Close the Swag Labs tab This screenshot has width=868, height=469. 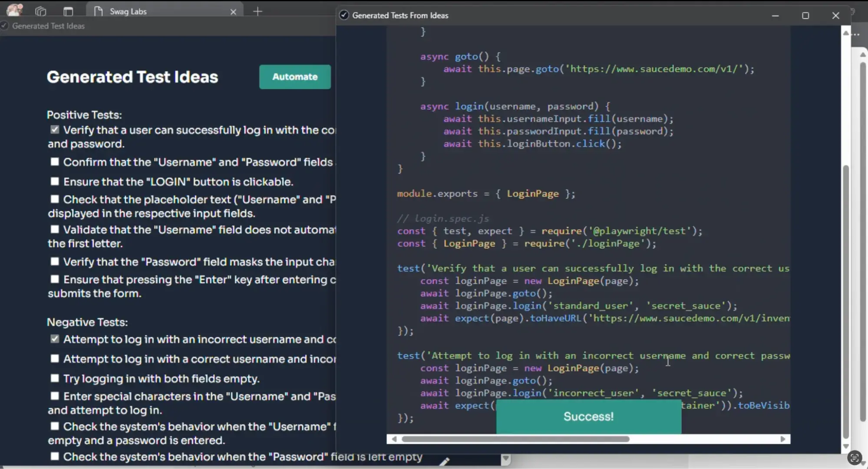pyautogui.click(x=233, y=12)
